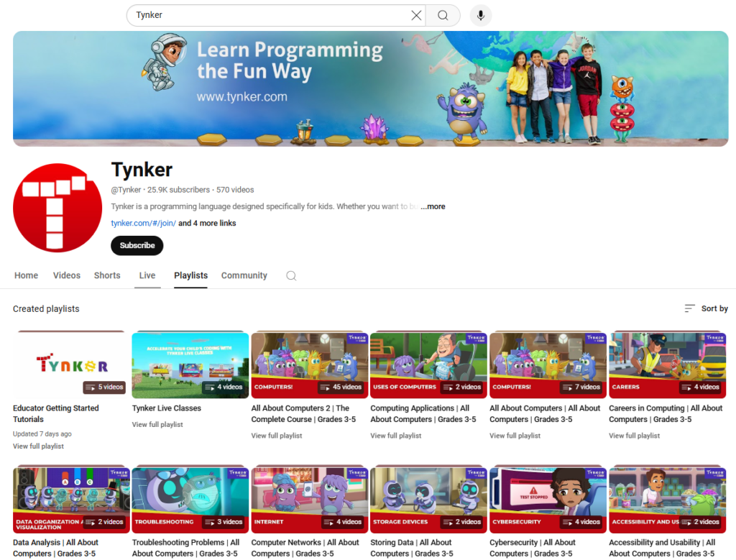The height and width of the screenshot is (560, 736).
Task: Subscribe to the Tynker channel
Action: coord(137,246)
